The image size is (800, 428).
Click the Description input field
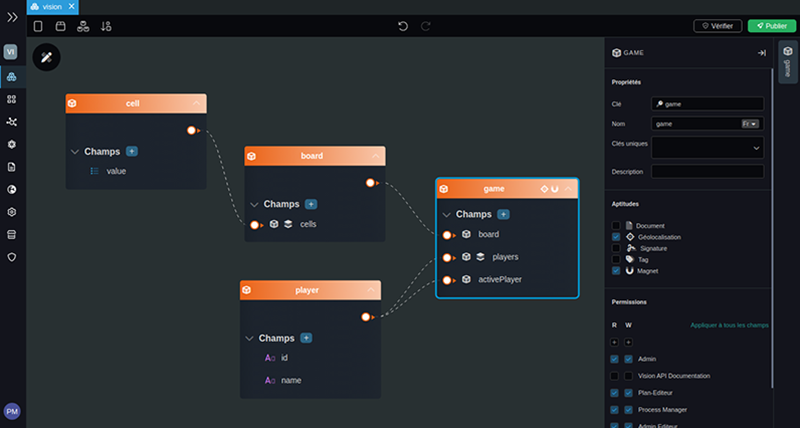707,172
